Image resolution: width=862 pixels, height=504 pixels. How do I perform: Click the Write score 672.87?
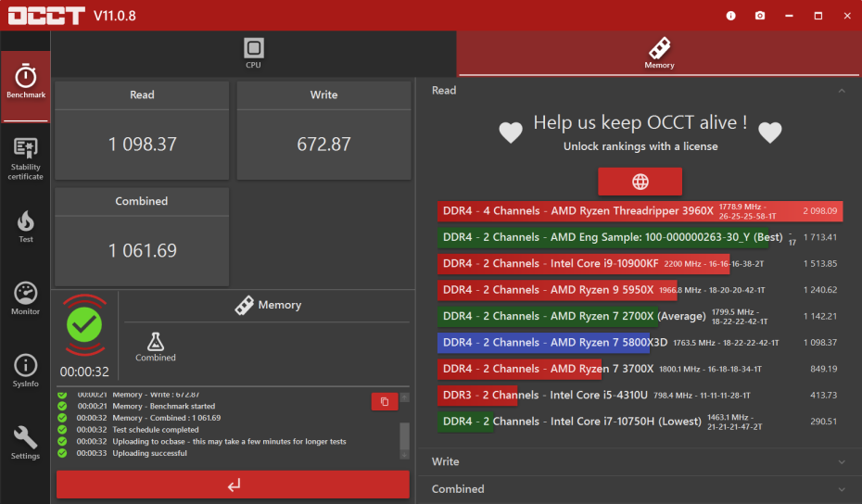pos(323,144)
